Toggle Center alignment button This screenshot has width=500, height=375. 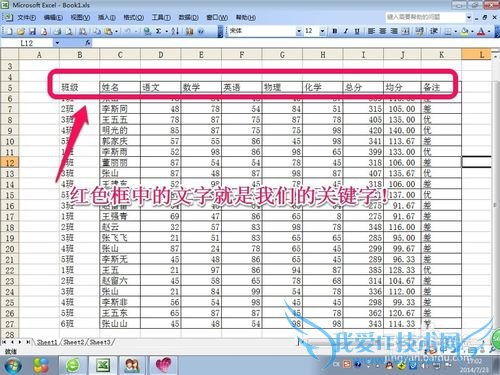(383, 31)
